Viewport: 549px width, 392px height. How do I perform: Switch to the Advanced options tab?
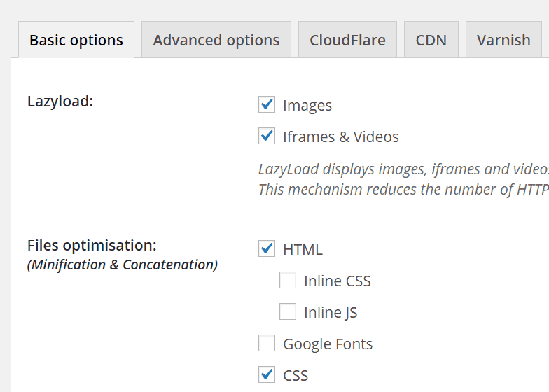click(216, 40)
